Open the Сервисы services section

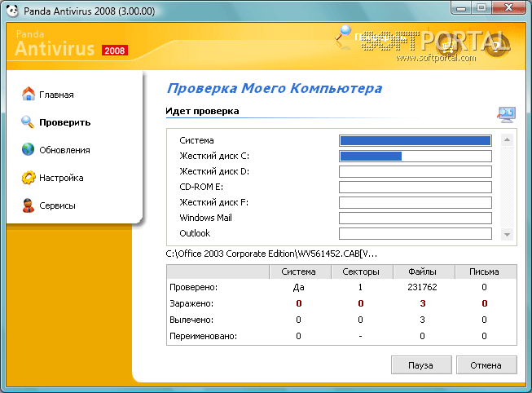coord(49,205)
